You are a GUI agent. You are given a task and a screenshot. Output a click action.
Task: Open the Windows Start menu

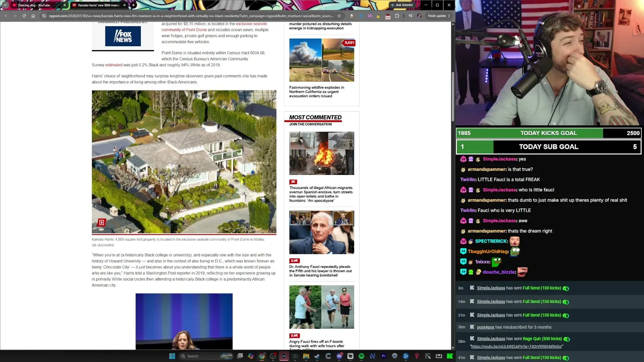point(172,356)
